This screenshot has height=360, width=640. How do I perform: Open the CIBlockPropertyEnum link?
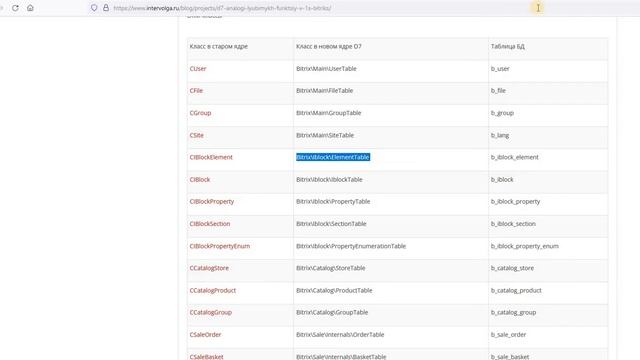[220, 246]
